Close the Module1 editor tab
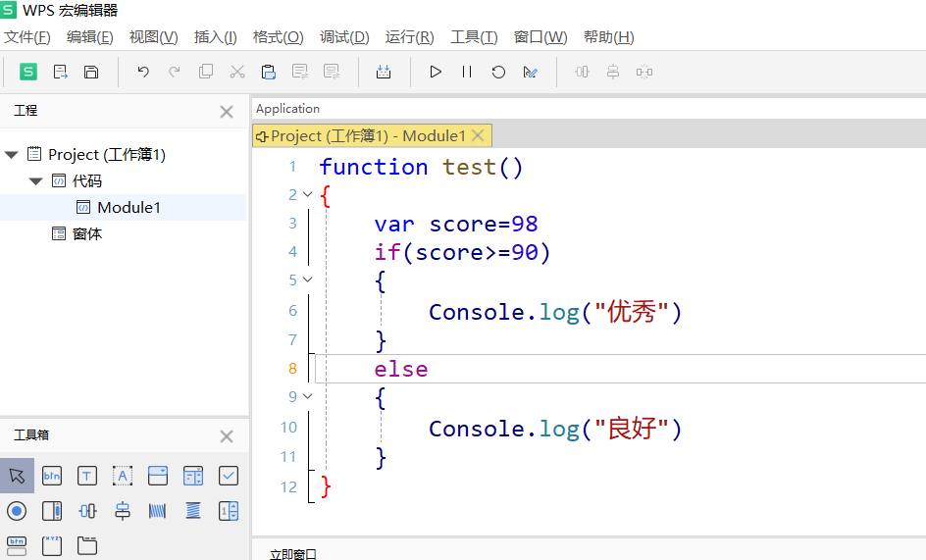Screen dimensions: 926x560 coord(479,136)
